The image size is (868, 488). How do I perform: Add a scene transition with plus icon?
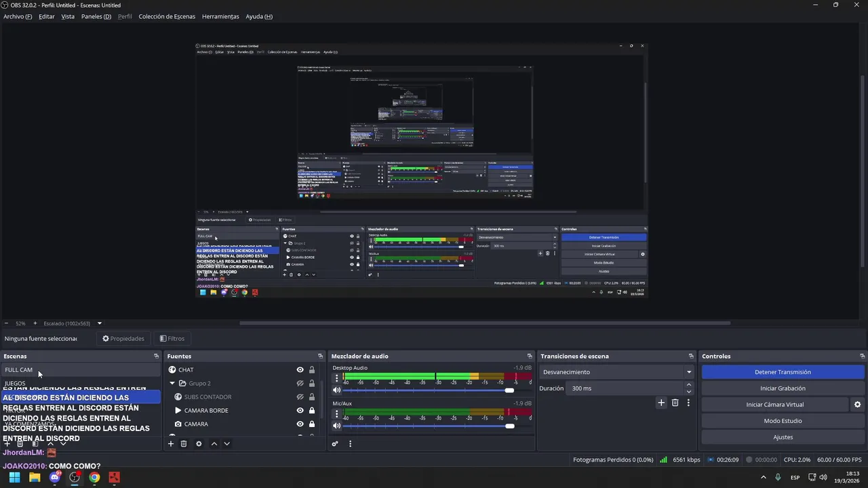[661, 403]
